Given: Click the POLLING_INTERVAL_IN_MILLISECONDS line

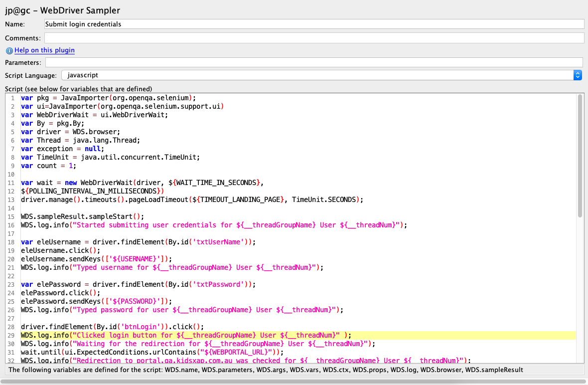Looking at the screenshot, I should click(92, 192).
